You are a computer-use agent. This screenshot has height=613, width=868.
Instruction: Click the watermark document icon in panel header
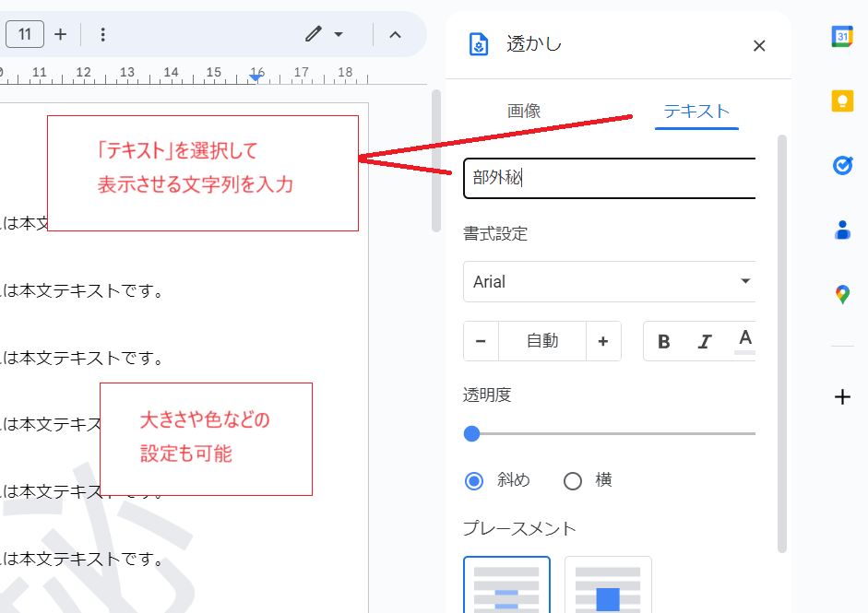(479, 45)
